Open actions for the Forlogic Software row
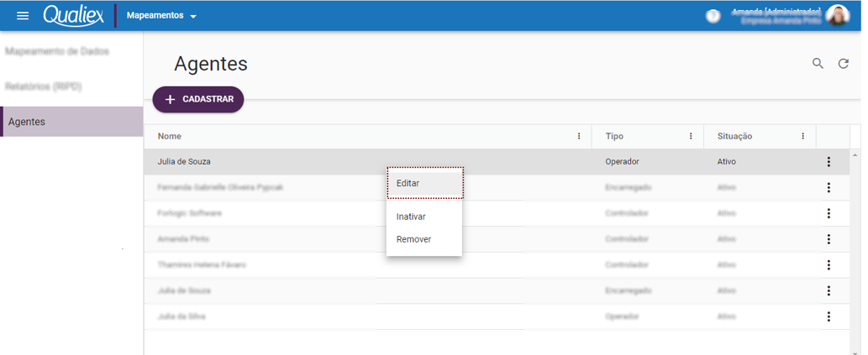The width and height of the screenshot is (868, 355). [x=829, y=213]
